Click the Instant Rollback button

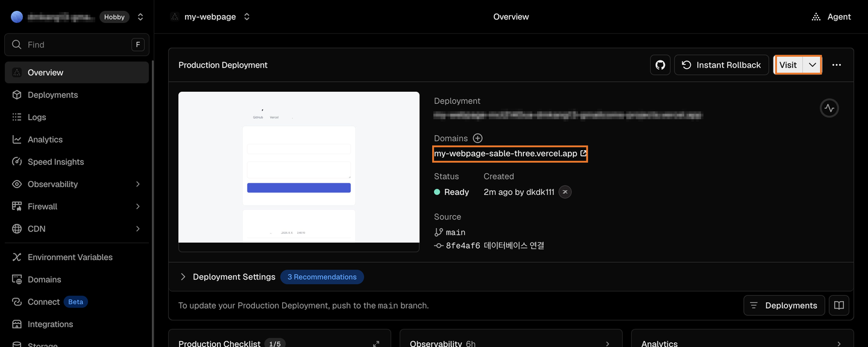point(722,65)
